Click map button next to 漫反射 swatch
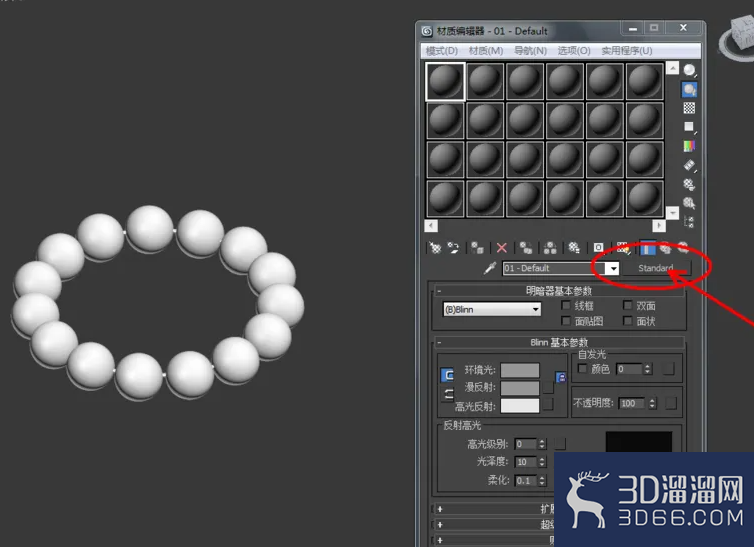This screenshot has height=547, width=754. (x=548, y=387)
